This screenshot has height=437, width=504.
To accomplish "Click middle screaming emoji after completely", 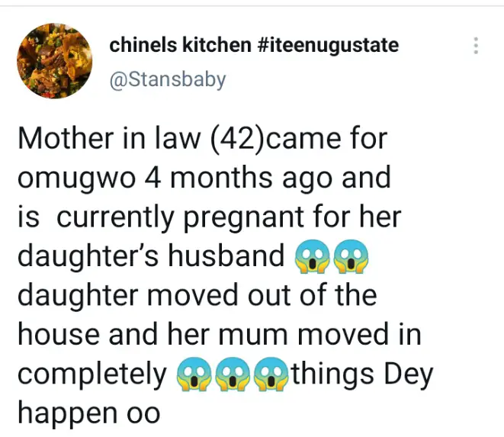I will click(x=233, y=374).
